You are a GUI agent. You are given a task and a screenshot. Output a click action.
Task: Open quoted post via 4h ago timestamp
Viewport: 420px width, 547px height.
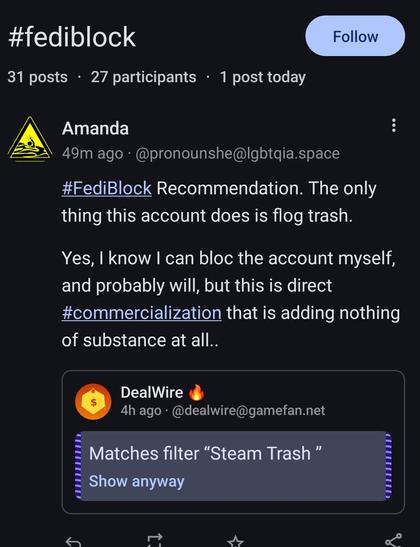[141, 410]
